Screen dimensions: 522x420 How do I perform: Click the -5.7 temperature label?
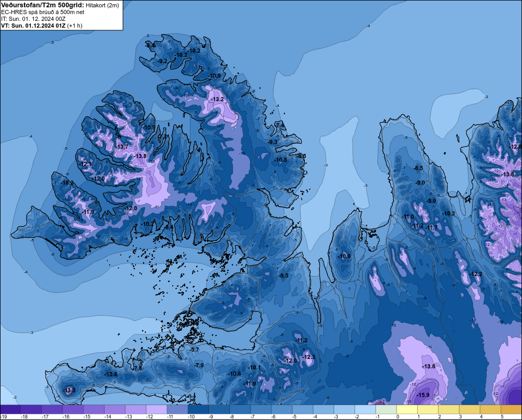point(194,350)
